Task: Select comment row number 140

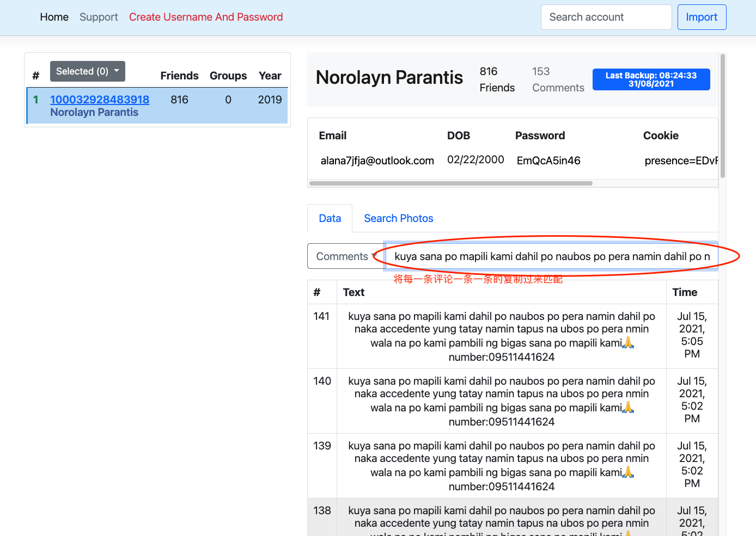Action: tap(322, 381)
